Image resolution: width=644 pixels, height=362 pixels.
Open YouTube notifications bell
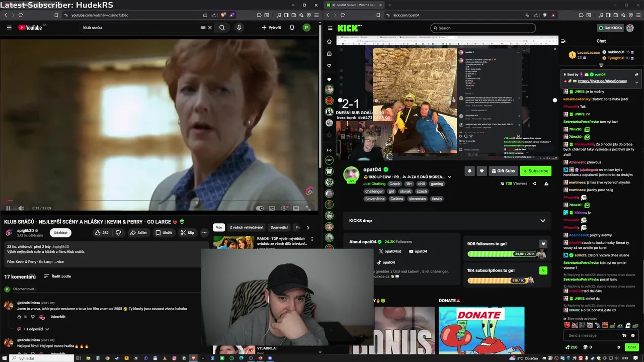click(292, 28)
